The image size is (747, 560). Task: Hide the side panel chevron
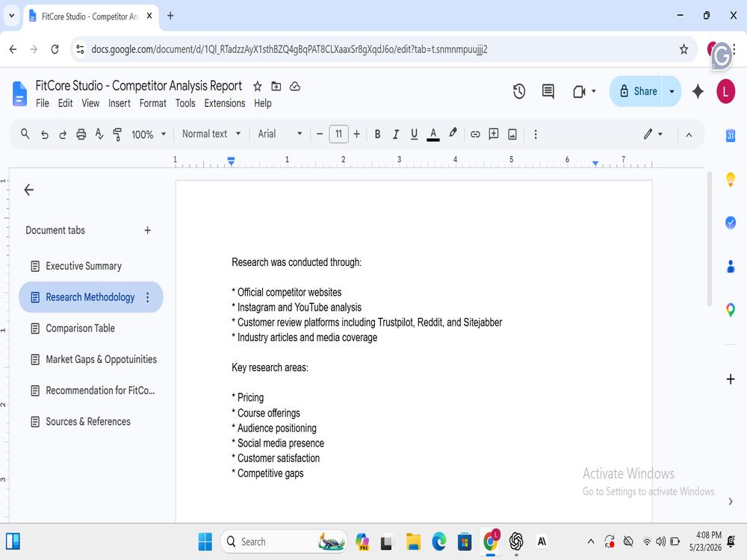730,502
